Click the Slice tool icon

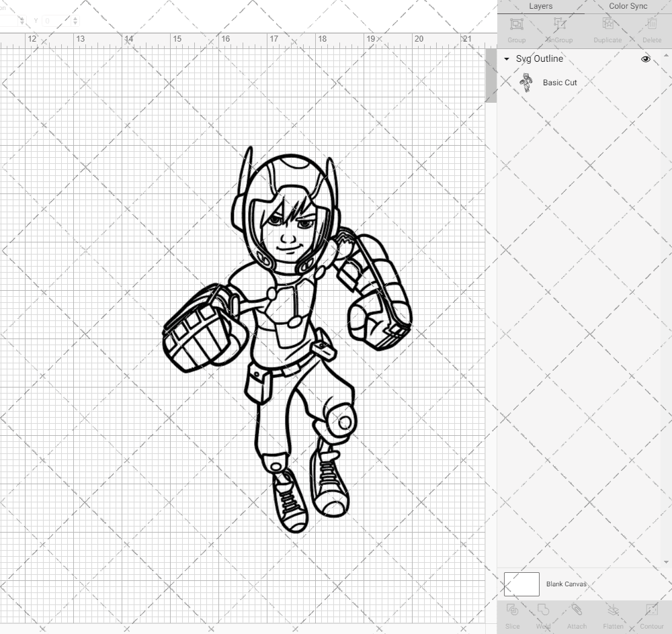click(x=512, y=610)
